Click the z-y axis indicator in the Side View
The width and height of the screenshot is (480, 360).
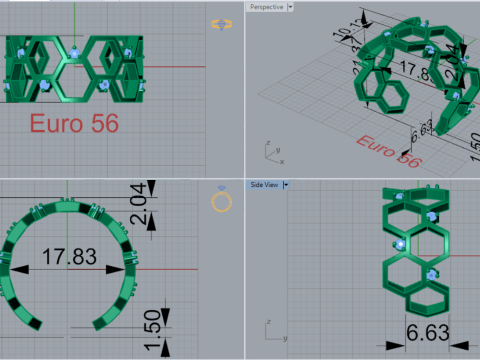point(276,330)
